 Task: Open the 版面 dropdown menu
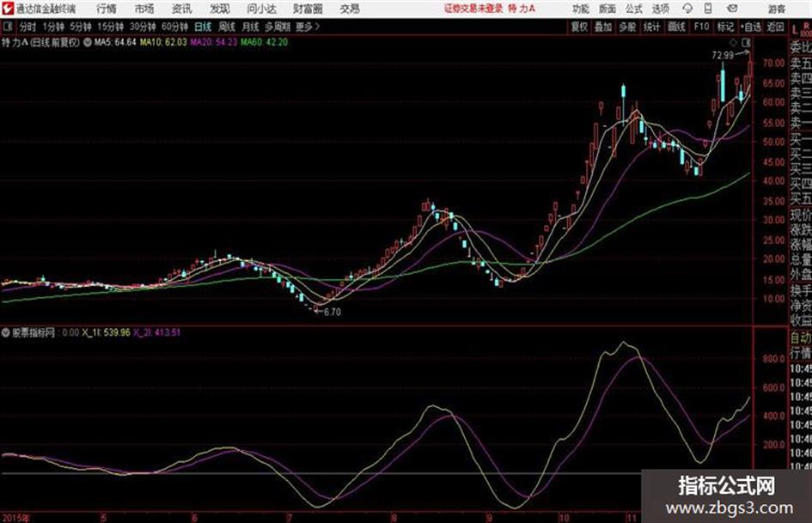tap(607, 9)
